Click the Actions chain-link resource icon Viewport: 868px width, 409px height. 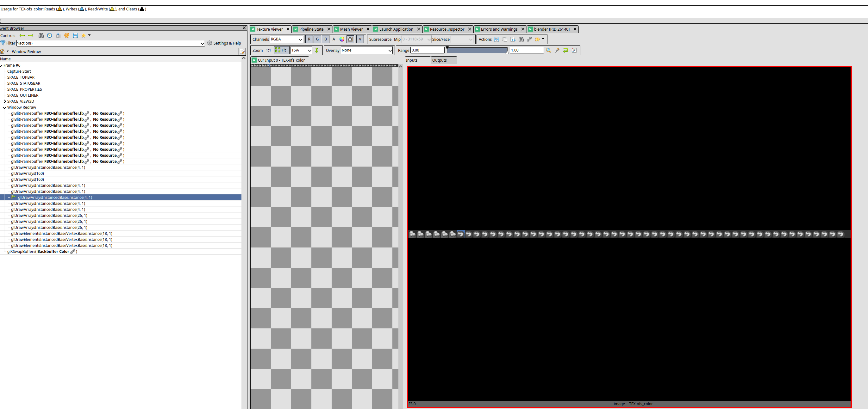point(529,40)
